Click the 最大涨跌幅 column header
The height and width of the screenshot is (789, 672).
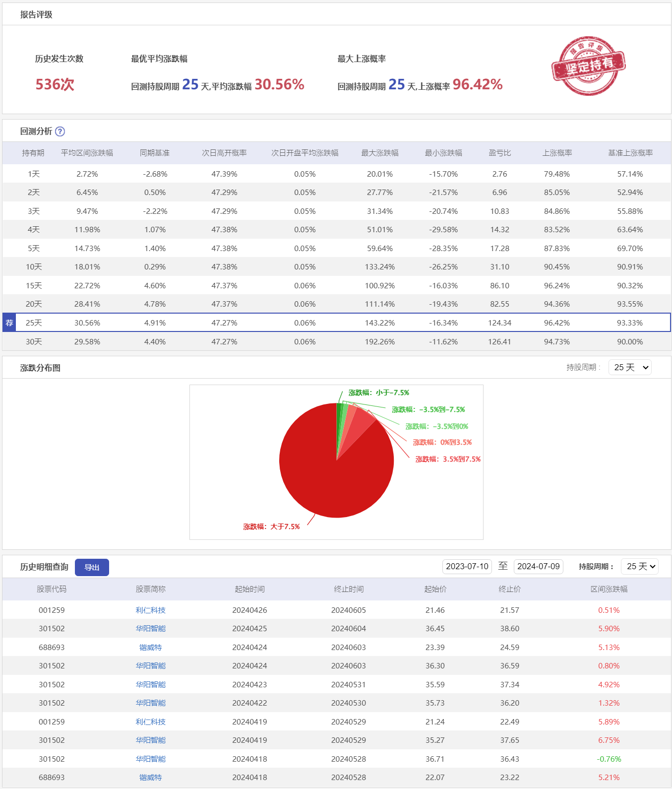380,153
